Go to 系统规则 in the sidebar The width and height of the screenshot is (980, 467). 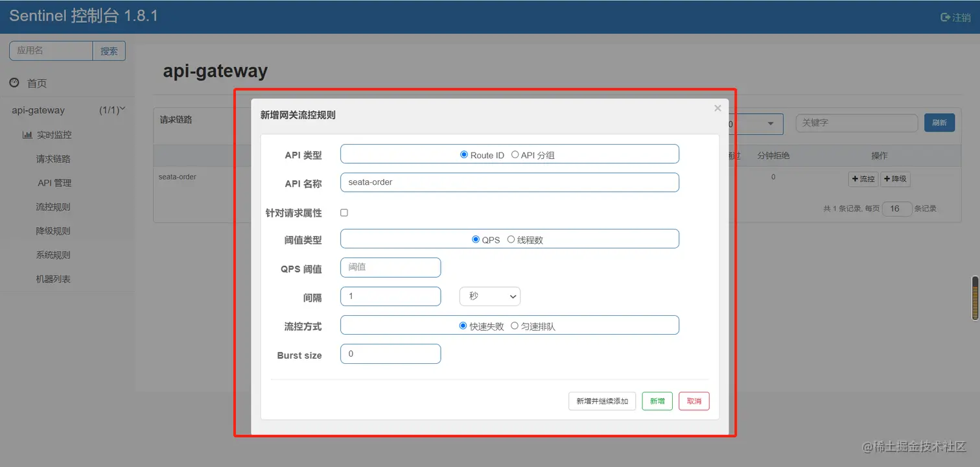[53, 255]
